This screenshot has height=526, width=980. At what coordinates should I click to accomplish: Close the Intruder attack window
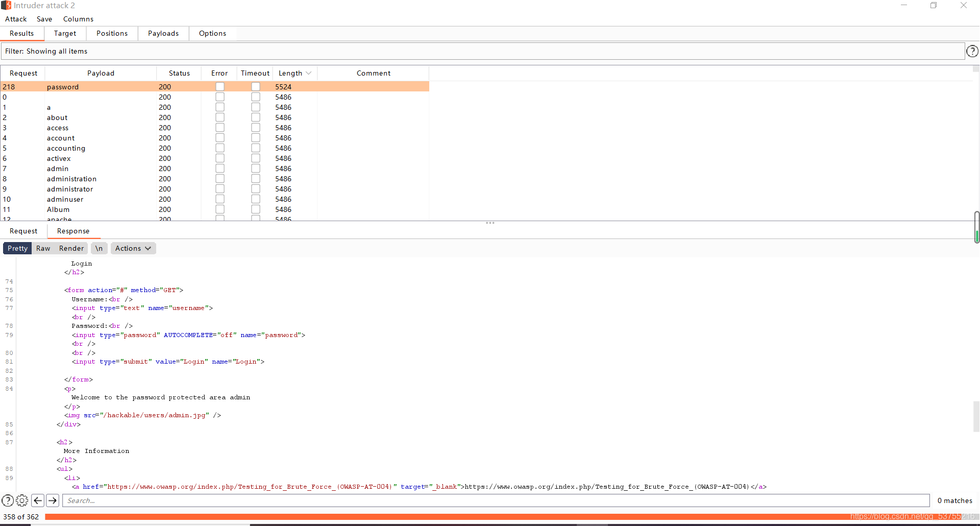pyautogui.click(x=964, y=5)
